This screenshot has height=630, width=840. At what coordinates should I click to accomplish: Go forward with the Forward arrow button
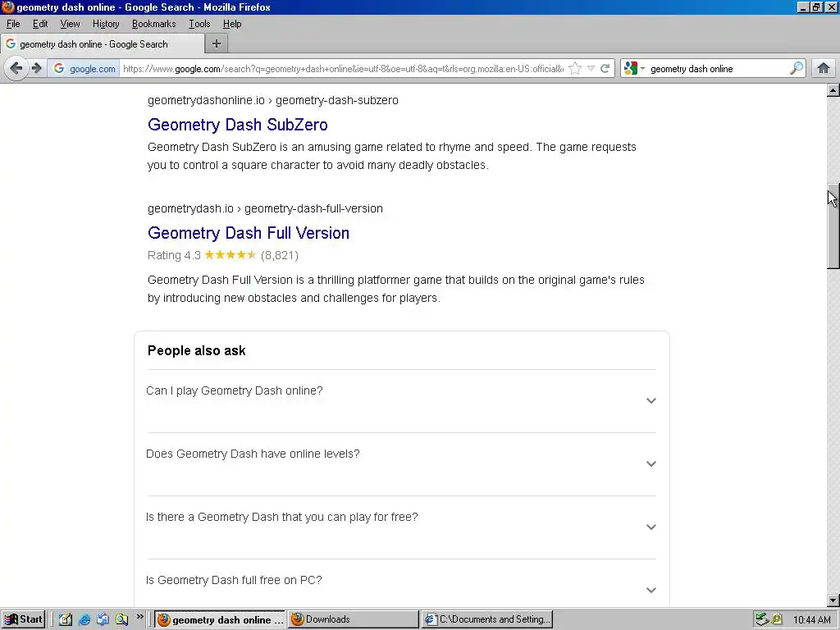point(36,69)
